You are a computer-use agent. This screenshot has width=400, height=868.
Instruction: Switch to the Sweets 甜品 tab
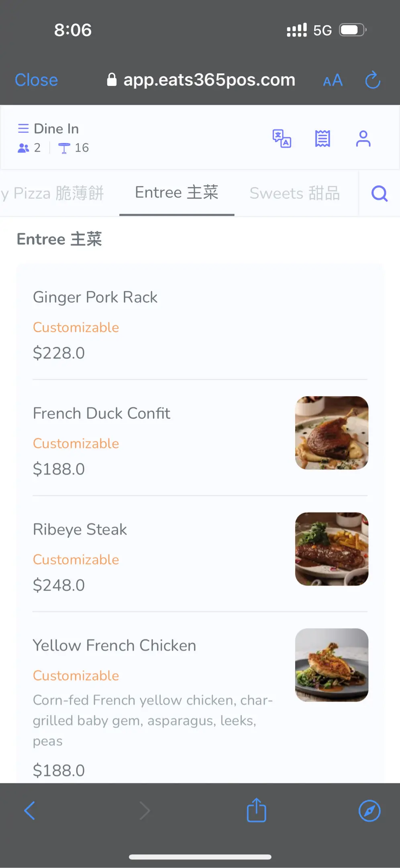coord(294,193)
